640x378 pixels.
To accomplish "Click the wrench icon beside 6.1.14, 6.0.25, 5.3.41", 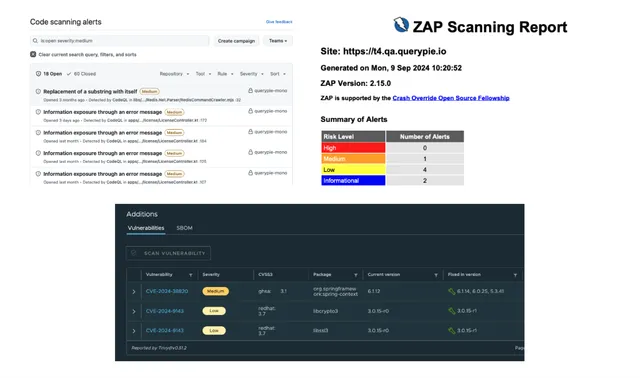I will coord(451,291).
